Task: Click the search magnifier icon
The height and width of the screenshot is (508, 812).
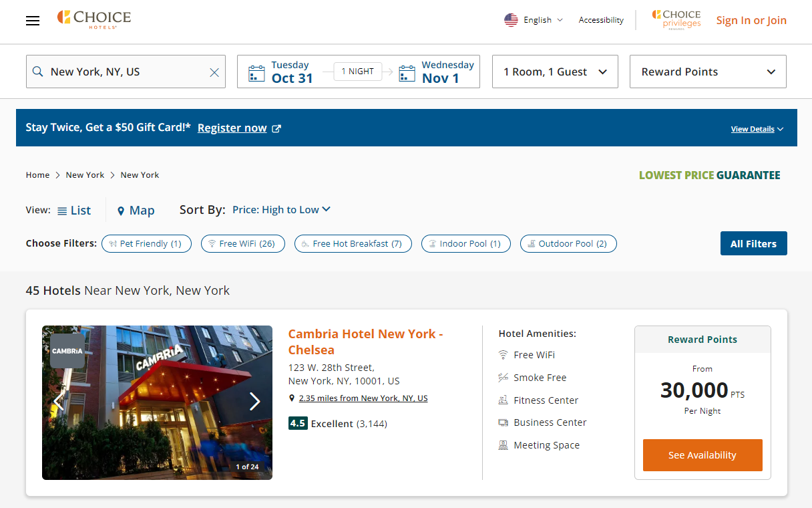Action: [x=38, y=71]
